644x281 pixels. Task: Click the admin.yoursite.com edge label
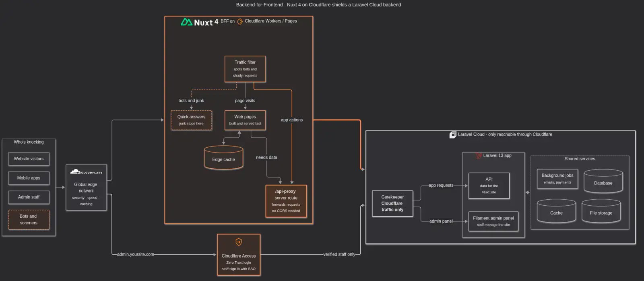(136, 254)
